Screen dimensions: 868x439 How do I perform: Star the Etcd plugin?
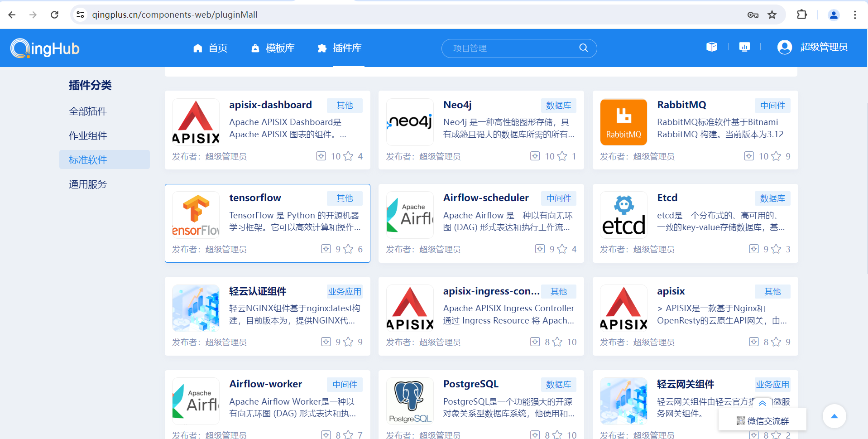click(776, 249)
